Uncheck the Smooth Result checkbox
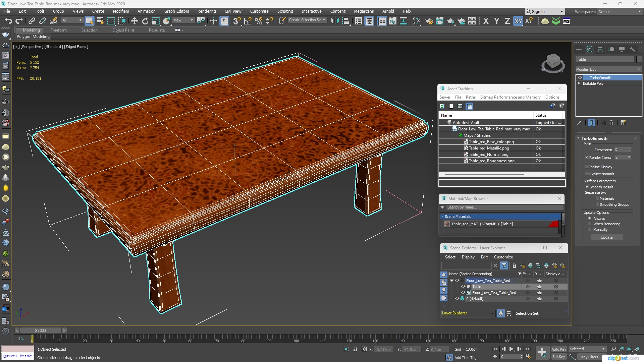Viewport: 644px width, 362px height. click(587, 187)
